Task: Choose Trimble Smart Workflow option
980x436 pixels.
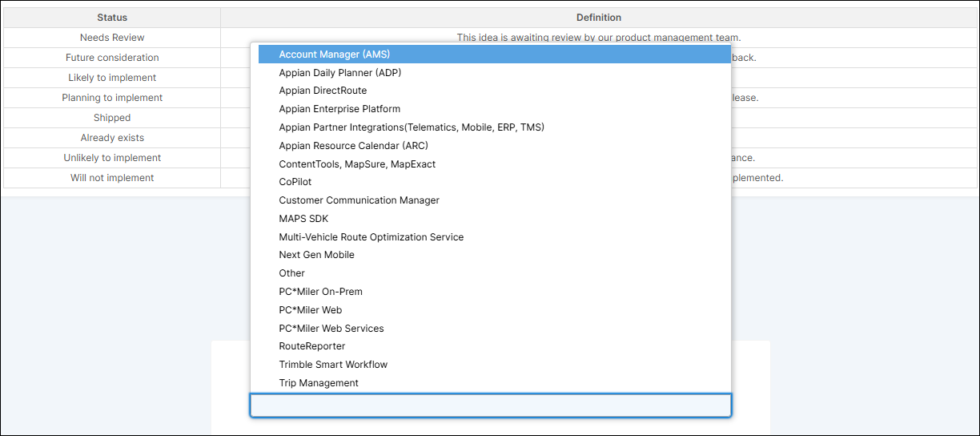Action: pos(333,365)
